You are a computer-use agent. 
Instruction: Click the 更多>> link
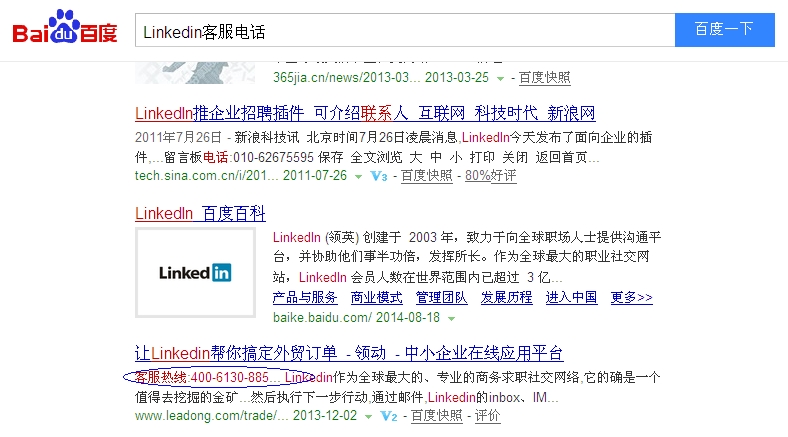[x=631, y=297]
